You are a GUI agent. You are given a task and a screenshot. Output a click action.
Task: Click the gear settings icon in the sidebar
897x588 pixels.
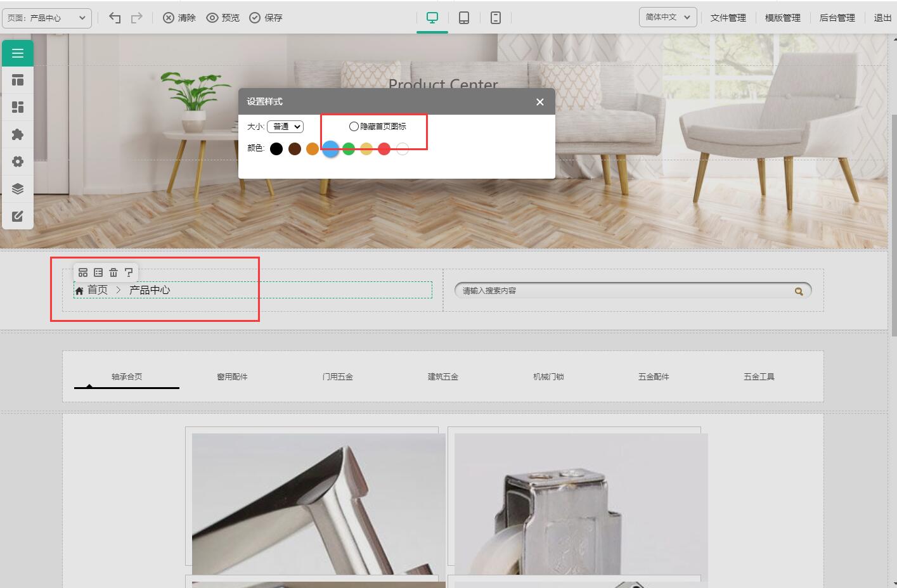coord(18,162)
